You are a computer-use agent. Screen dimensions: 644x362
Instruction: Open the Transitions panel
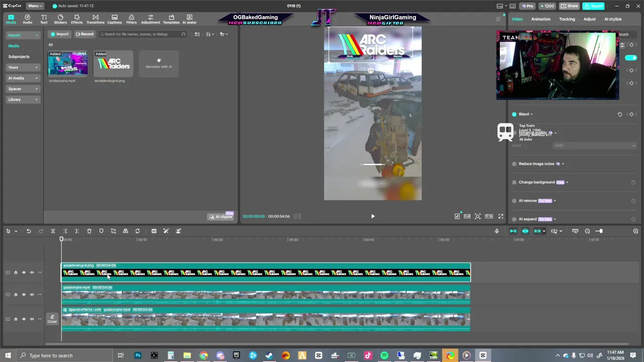pos(95,19)
